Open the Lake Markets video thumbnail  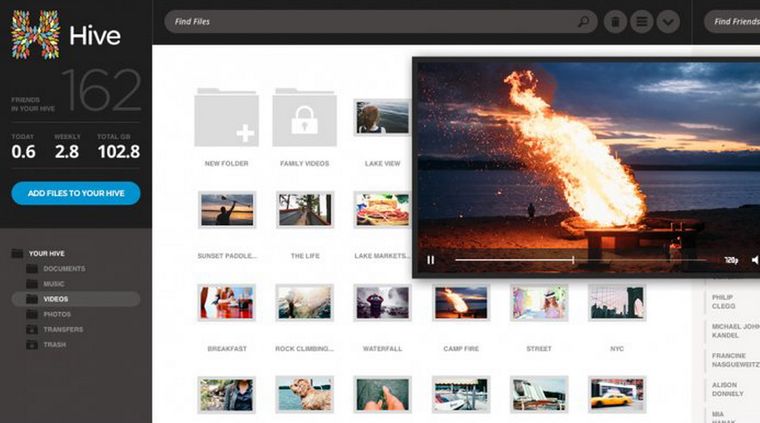(382, 210)
